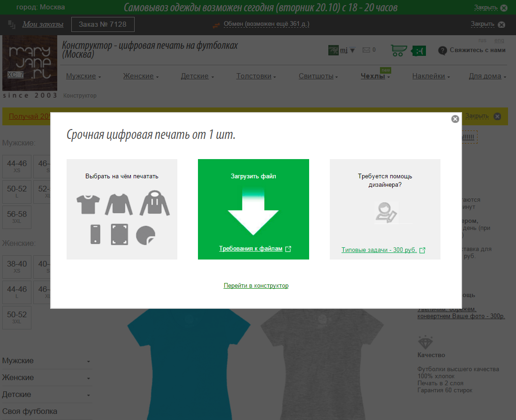This screenshot has height=420, width=516.
Task: Click the user avatar thumbnail
Action: (x=334, y=50)
